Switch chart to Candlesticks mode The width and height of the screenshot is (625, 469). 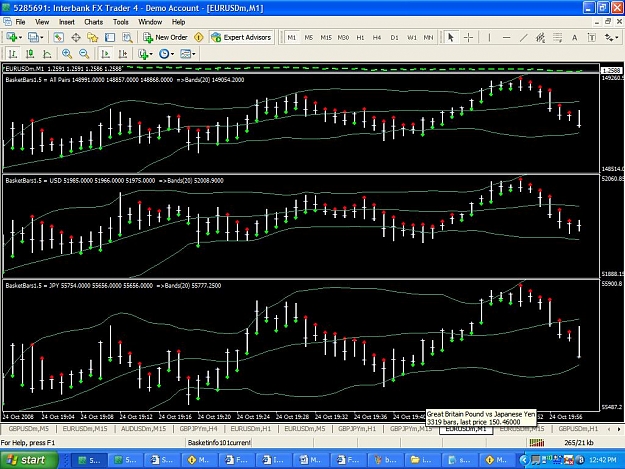[30, 54]
